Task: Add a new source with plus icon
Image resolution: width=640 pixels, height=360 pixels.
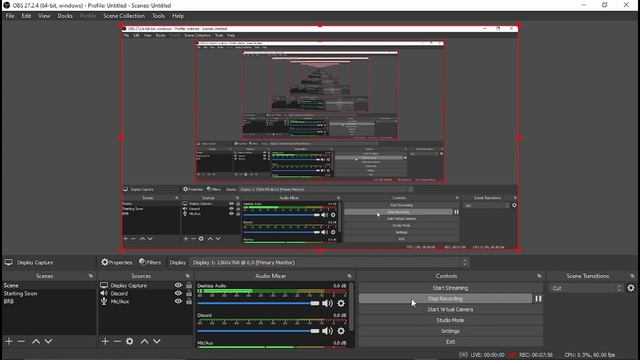Action: (105, 341)
